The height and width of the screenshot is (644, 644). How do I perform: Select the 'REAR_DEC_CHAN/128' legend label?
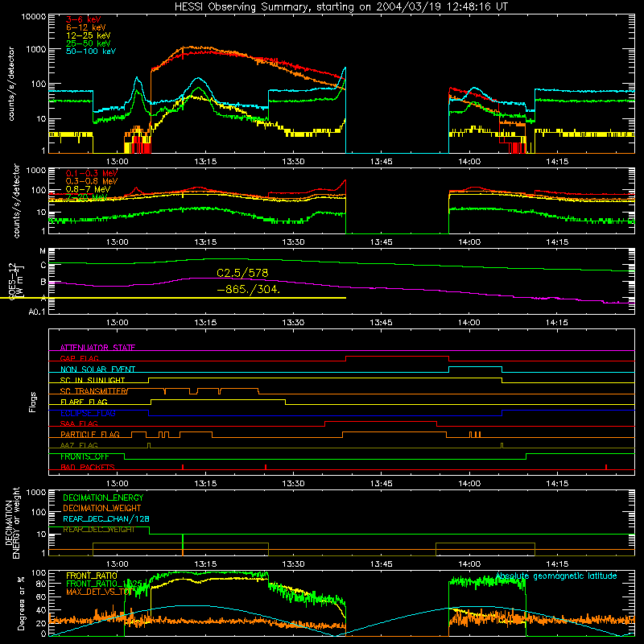click(x=106, y=519)
